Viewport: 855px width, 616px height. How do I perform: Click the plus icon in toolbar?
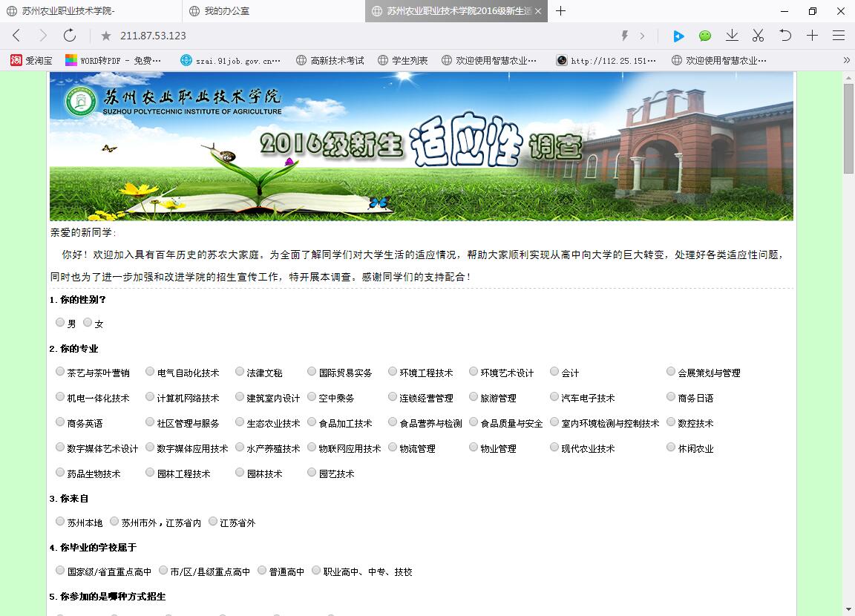[x=813, y=36]
